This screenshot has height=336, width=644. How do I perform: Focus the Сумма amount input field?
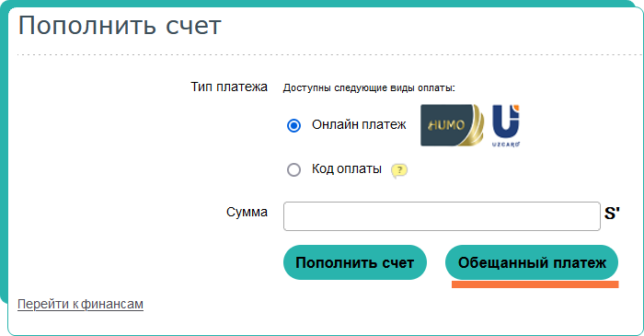(x=442, y=216)
